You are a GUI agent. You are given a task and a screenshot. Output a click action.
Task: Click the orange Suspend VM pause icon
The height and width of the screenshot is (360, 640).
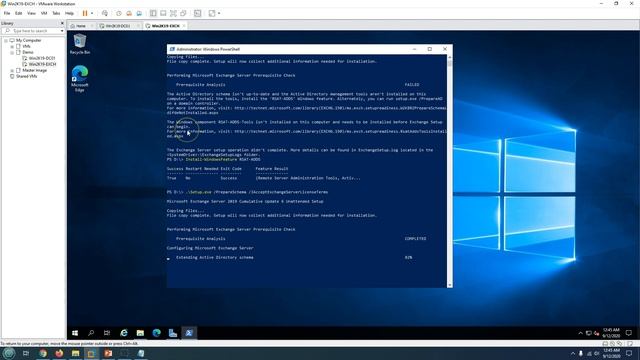85,13
